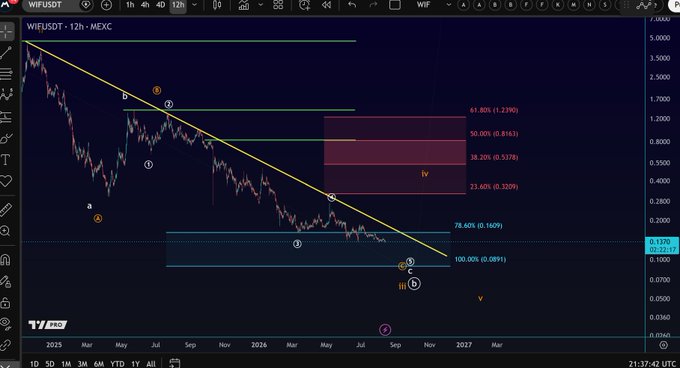Toggle magnet mode in the left toolbar
The height and width of the screenshot is (368, 680).
(6, 260)
